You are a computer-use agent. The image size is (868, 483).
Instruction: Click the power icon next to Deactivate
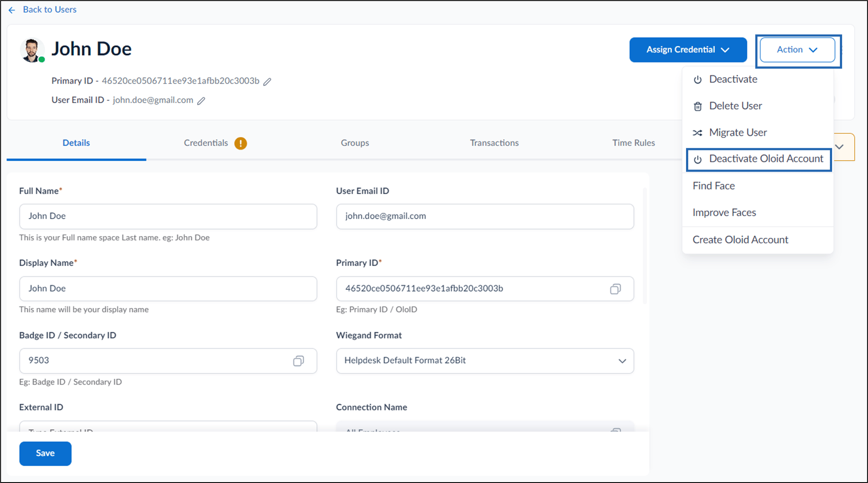[698, 80]
